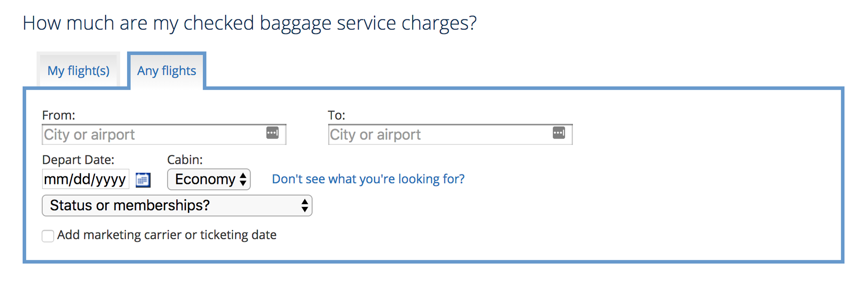868x288 pixels.
Task: Select the Any flights tab
Action: coord(167,71)
